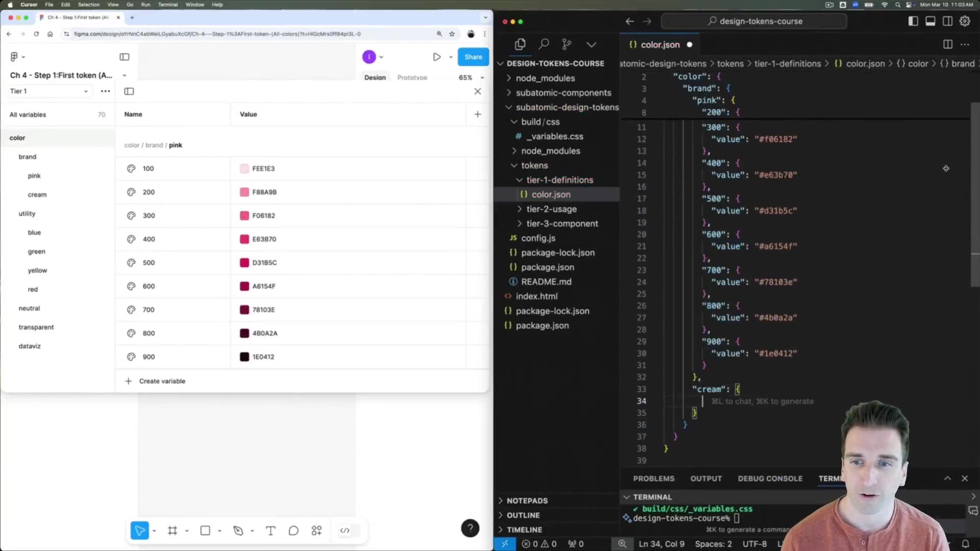This screenshot has height=551, width=980.
Task: Click Ln 34, Col 9 status
Action: pyautogui.click(x=661, y=544)
